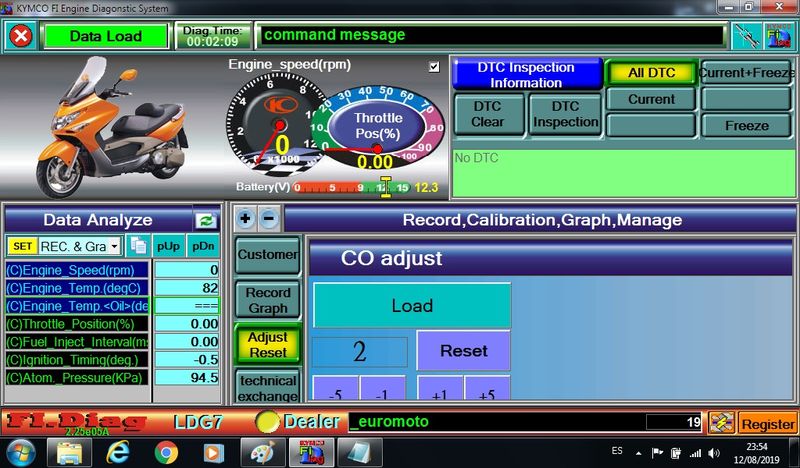Image resolution: width=800 pixels, height=468 pixels.
Task: Click the KYMCO FI Diag logo icon
Action: click(x=778, y=36)
